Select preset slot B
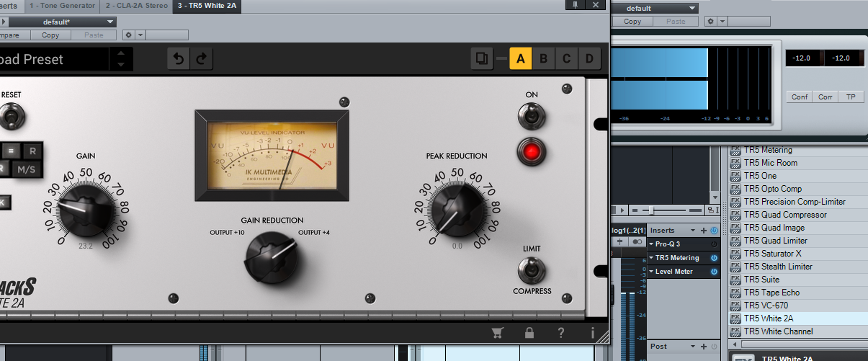The width and height of the screenshot is (868, 361). (x=543, y=59)
